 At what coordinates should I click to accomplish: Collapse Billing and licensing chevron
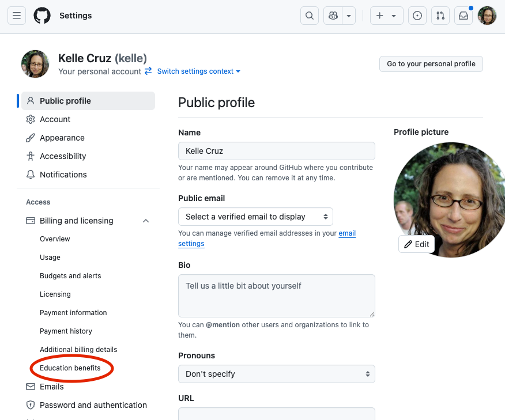(146, 221)
